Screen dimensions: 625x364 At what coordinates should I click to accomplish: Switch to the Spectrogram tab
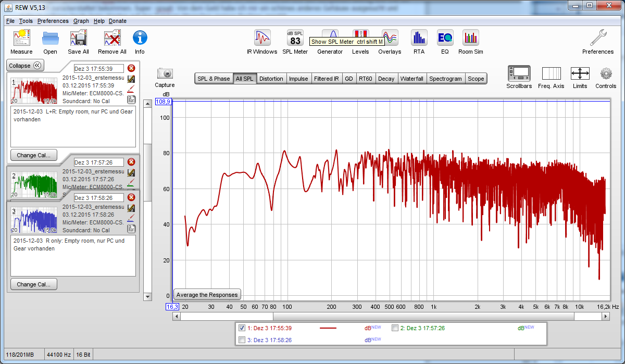446,79
